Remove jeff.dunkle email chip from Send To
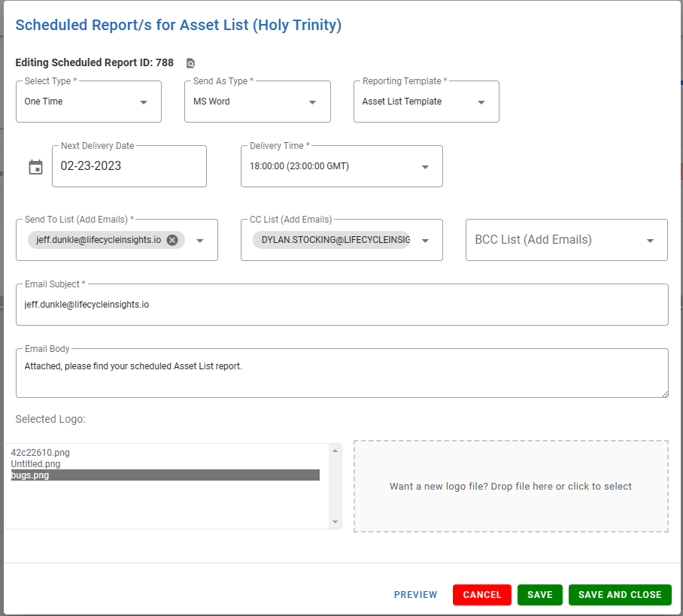Image resolution: width=683 pixels, height=616 pixels. pyautogui.click(x=172, y=240)
